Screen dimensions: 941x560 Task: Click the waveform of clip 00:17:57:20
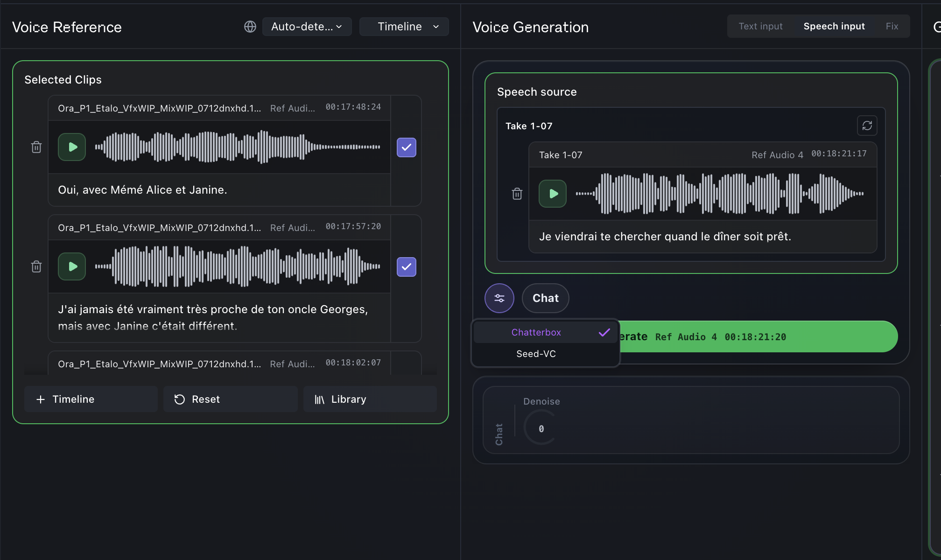238,266
